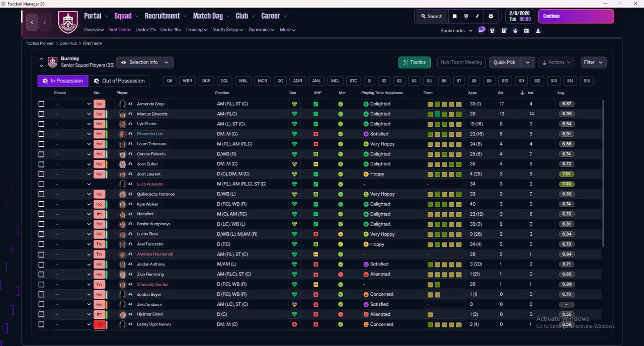Viewport: 644px width, 346px height.
Task: Select the In Possession toggle
Action: tap(63, 81)
